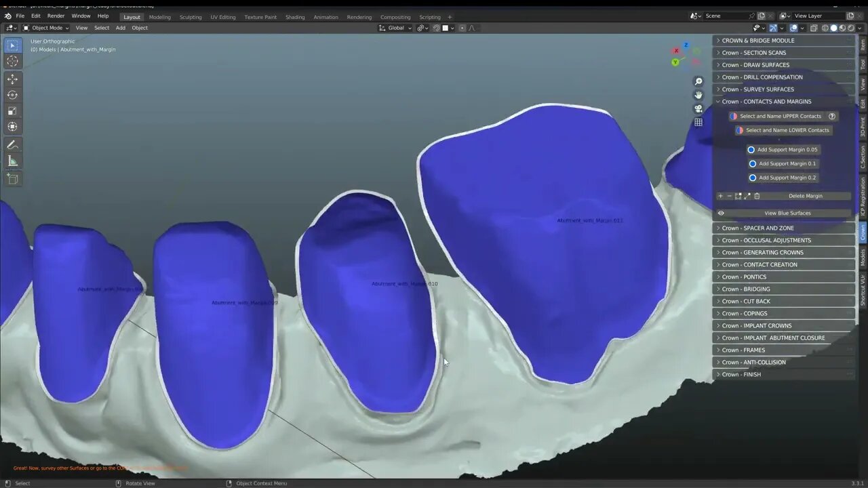Screen dimensions: 868x488
Task: Click the pan view hand icon
Action: [698, 95]
